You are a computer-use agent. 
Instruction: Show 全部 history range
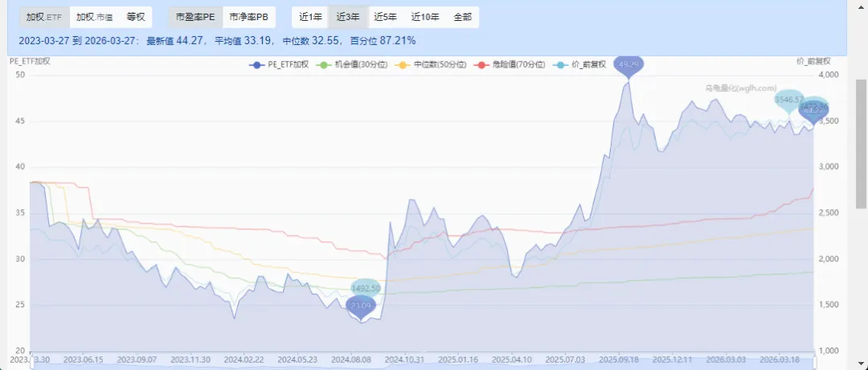point(463,17)
